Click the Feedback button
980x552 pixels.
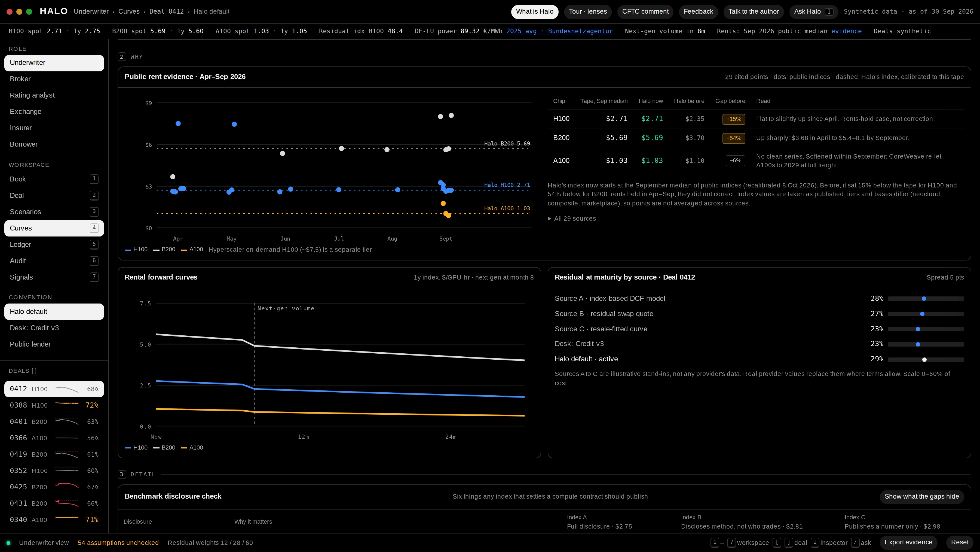(698, 12)
